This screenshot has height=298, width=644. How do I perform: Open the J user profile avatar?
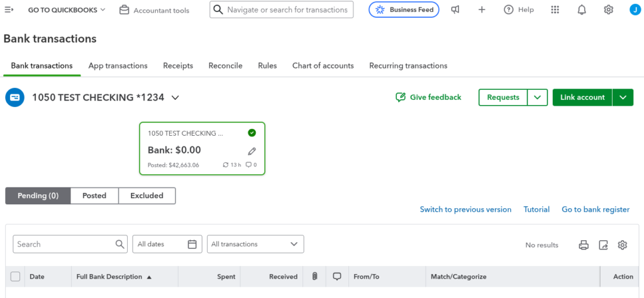[x=635, y=10]
